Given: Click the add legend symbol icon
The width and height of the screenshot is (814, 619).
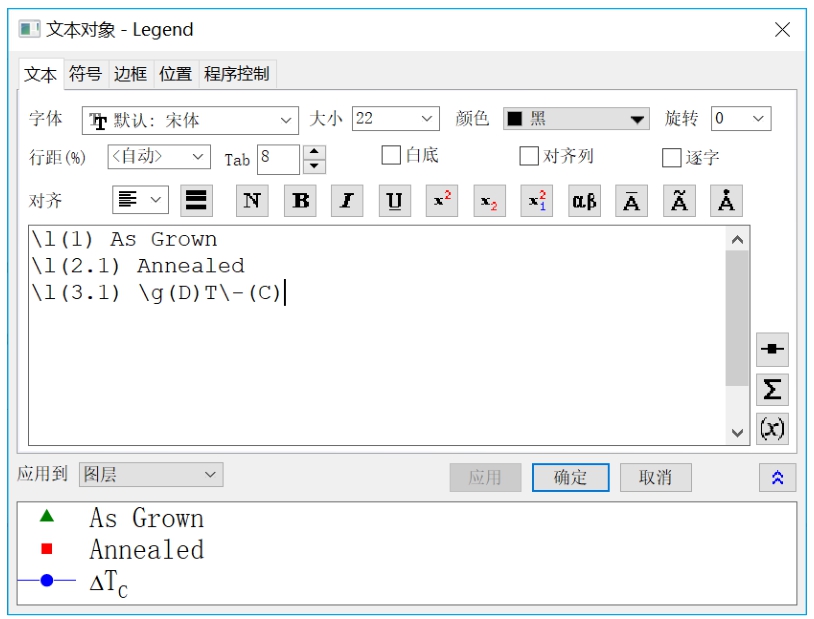Looking at the screenshot, I should coord(772,349).
